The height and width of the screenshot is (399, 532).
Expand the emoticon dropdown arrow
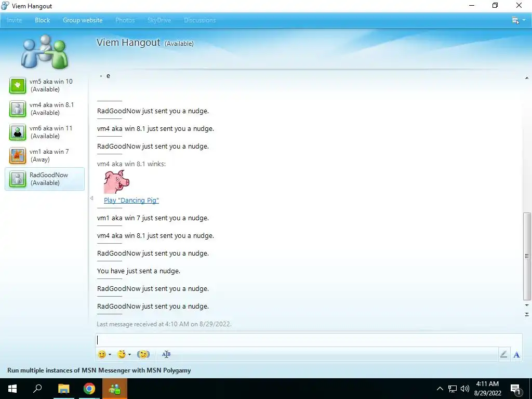pos(110,354)
